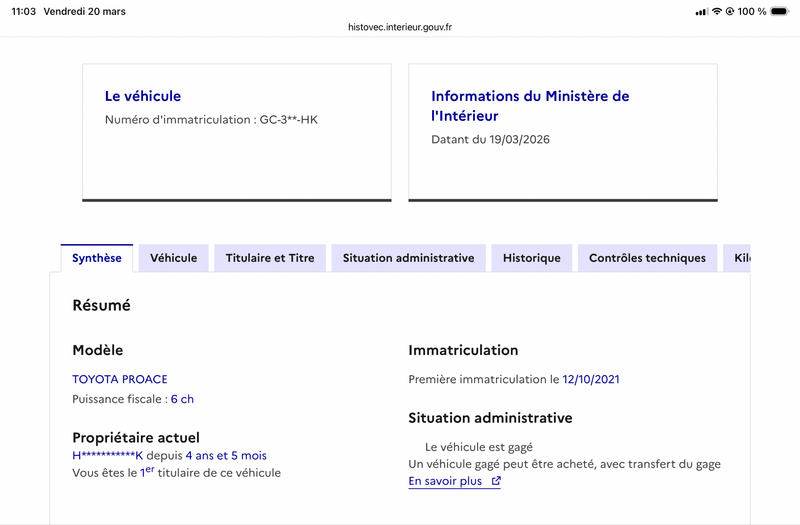Click the 6 ch fiscal power value
Screen dimensions: 800x525
[x=182, y=399]
